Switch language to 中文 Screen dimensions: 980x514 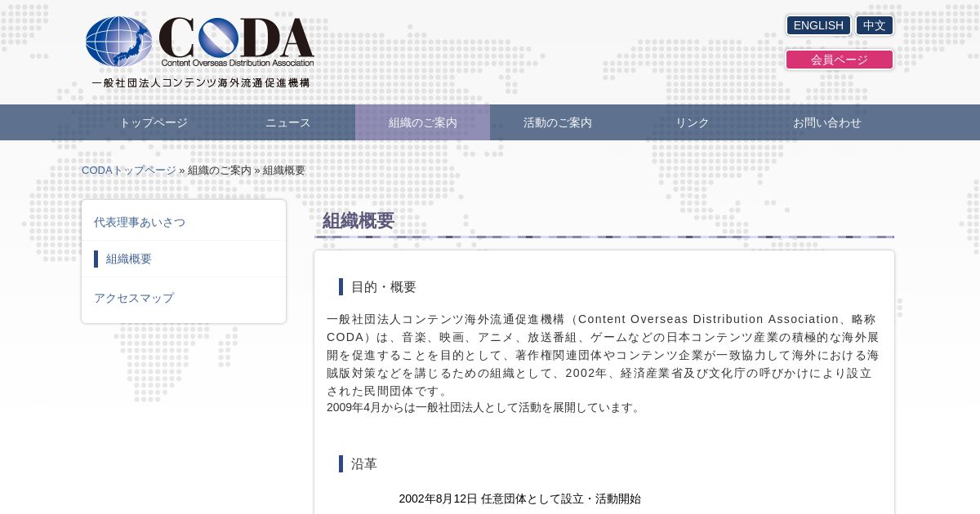pos(875,25)
